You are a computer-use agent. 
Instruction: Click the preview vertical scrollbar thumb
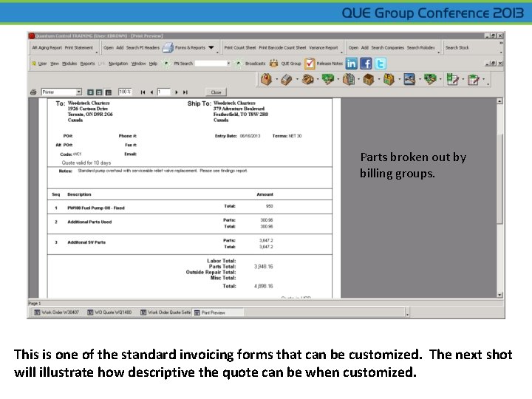(499, 178)
